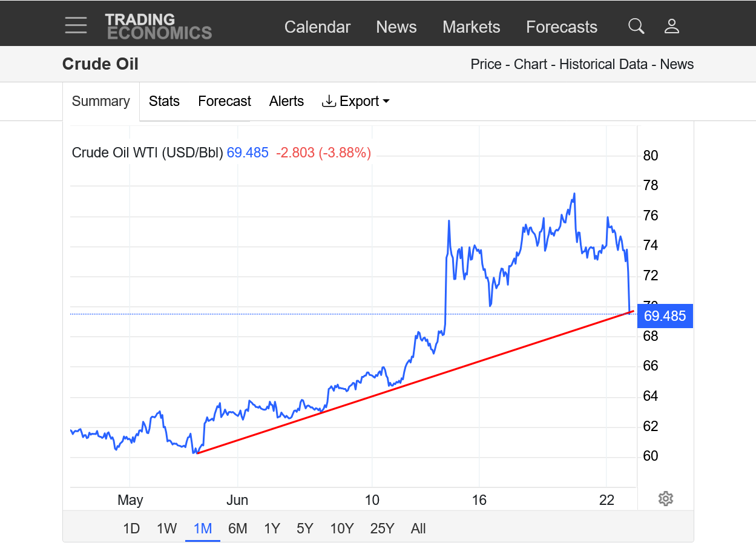This screenshot has width=756, height=560.
Task: Open chart settings gear icon
Action: pyautogui.click(x=666, y=499)
